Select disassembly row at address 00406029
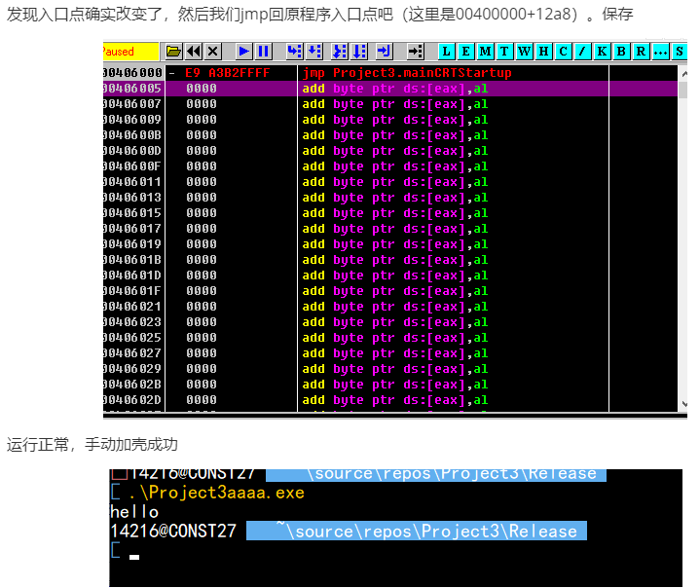The height and width of the screenshot is (588, 700). tap(390, 369)
